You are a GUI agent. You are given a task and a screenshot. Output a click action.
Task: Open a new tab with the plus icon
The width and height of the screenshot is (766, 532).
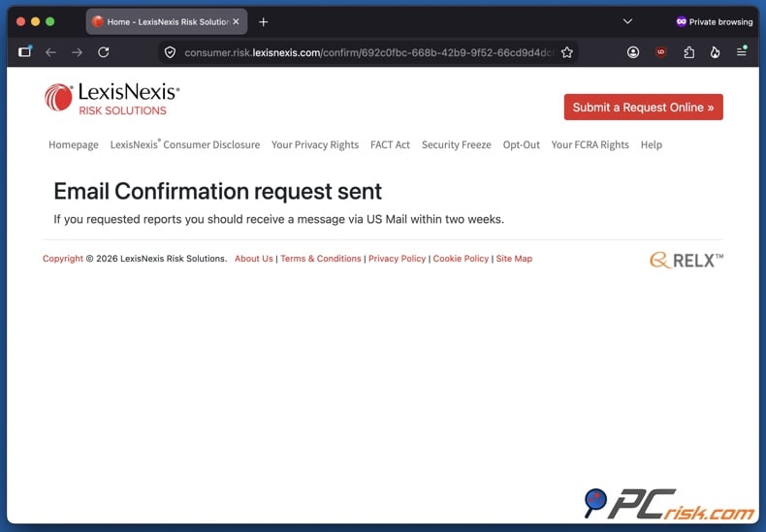(x=264, y=22)
